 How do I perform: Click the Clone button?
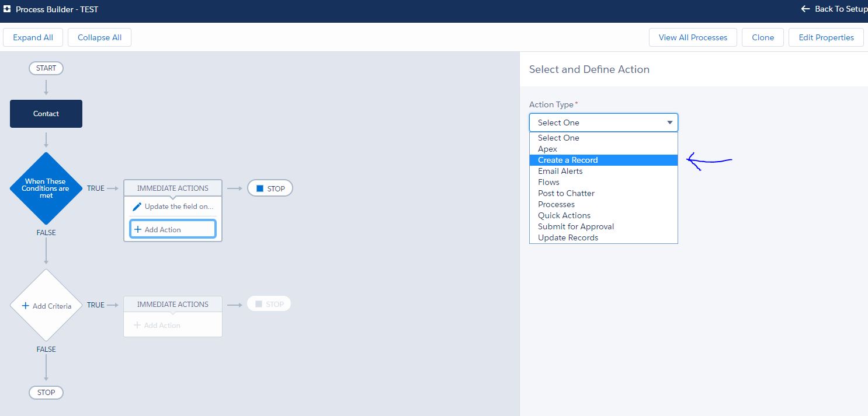coord(763,37)
